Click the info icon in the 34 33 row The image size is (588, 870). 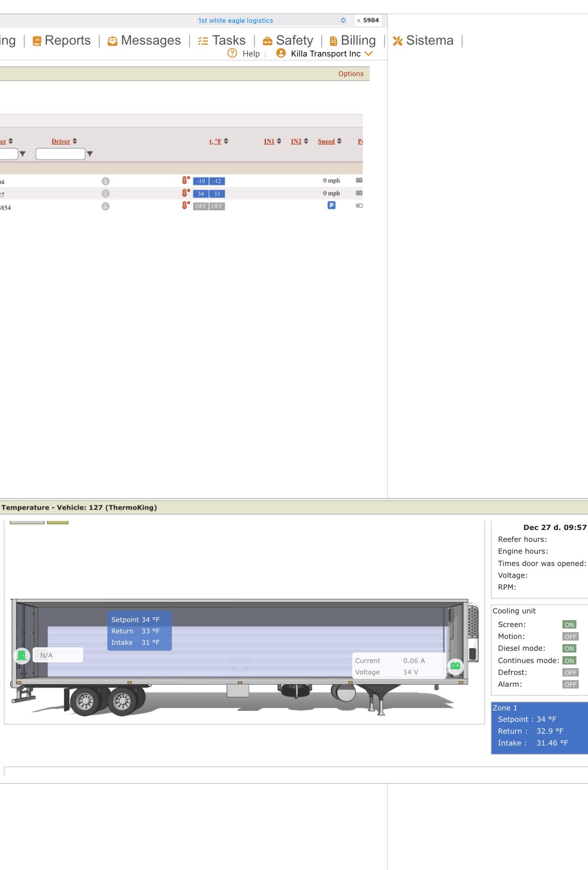(105, 194)
